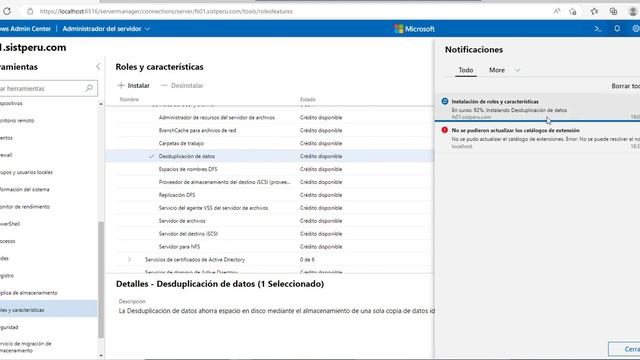This screenshot has height=360, width=640.
Task: Open PowerShell console icon in header
Action: click(598, 29)
